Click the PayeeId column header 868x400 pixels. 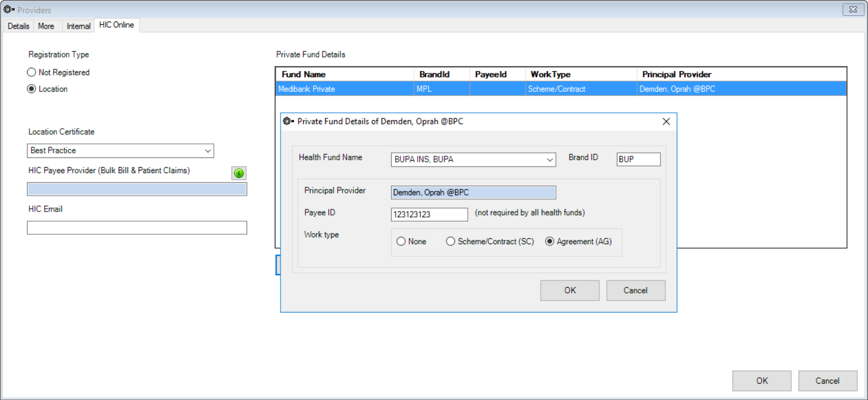(x=498, y=74)
